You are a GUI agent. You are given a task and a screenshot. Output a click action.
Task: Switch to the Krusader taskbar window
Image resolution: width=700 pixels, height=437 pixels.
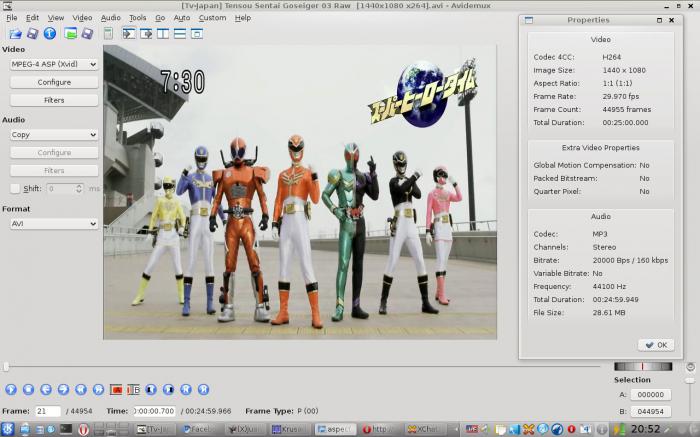click(x=290, y=429)
